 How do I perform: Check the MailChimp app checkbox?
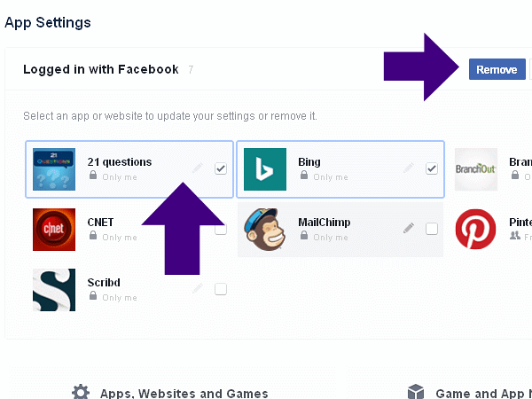(432, 229)
